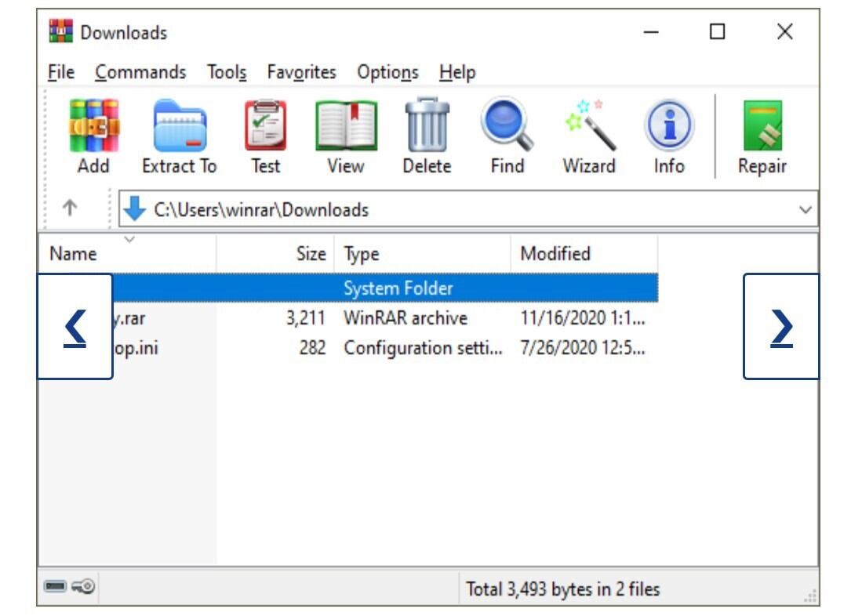Image resolution: width=851 pixels, height=616 pixels.
Task: Launch the Wizard wand tool
Action: point(589,126)
